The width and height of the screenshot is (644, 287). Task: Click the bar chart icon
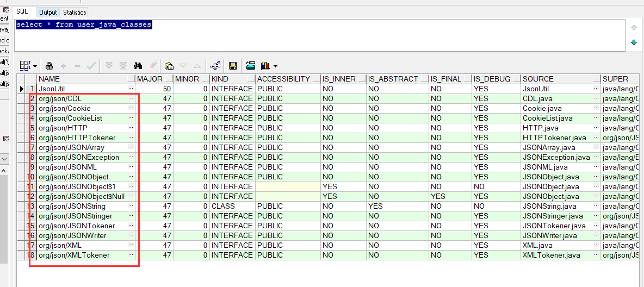coord(265,66)
